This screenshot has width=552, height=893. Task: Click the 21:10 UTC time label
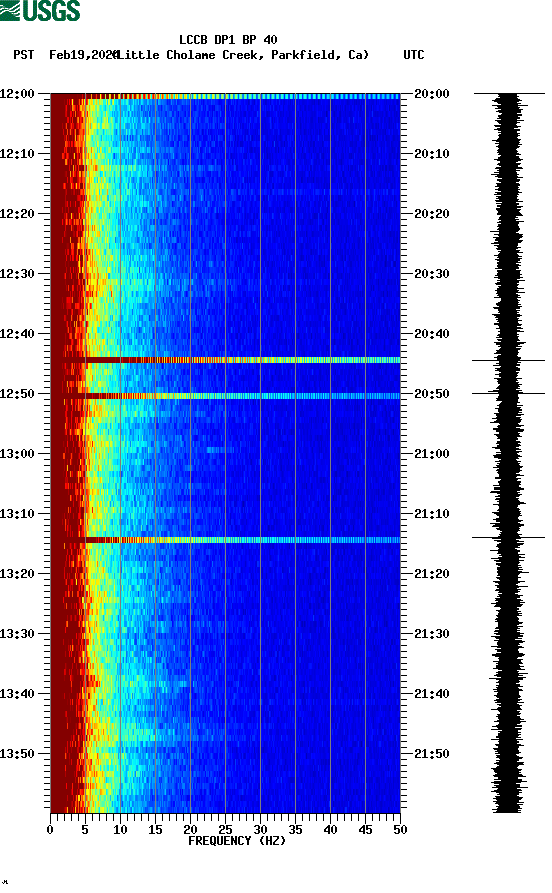(432, 513)
